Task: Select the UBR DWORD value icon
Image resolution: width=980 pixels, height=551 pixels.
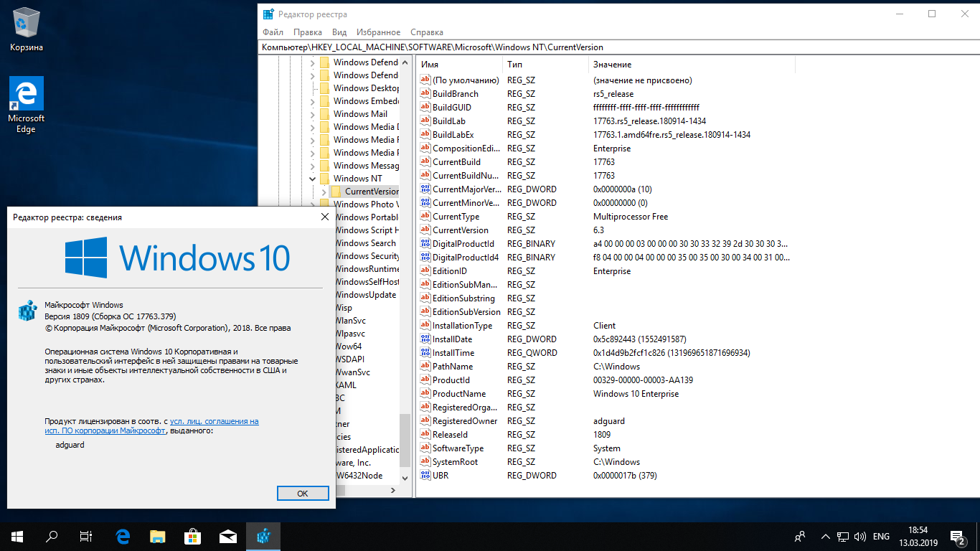Action: [425, 476]
